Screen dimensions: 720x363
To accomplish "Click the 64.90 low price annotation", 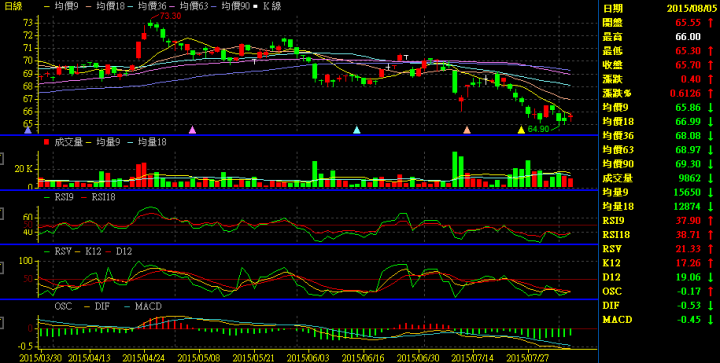I will (x=538, y=129).
